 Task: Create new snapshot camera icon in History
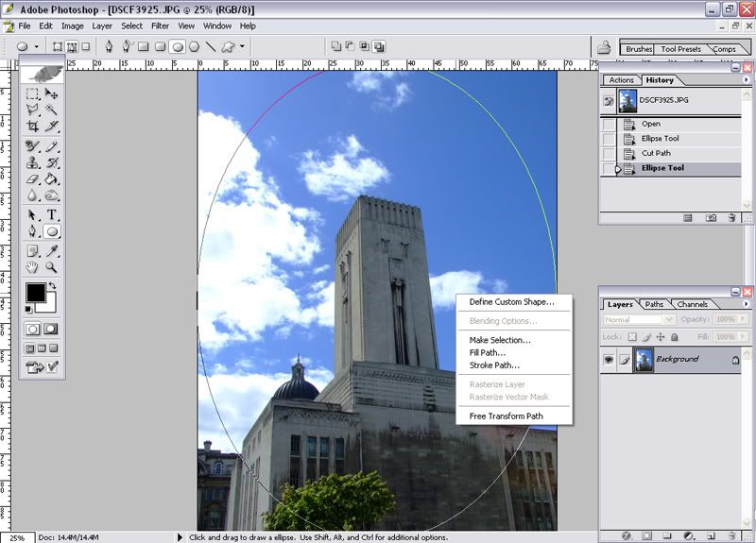(x=711, y=218)
